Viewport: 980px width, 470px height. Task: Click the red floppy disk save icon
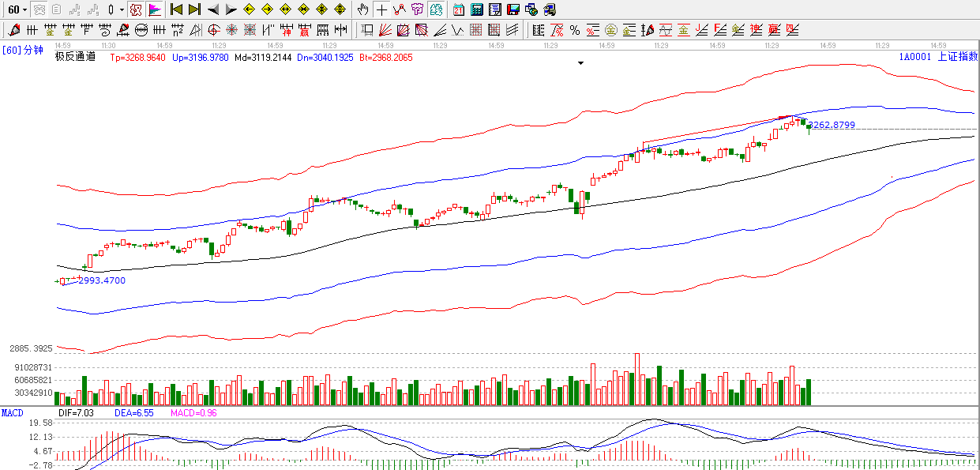[513, 9]
